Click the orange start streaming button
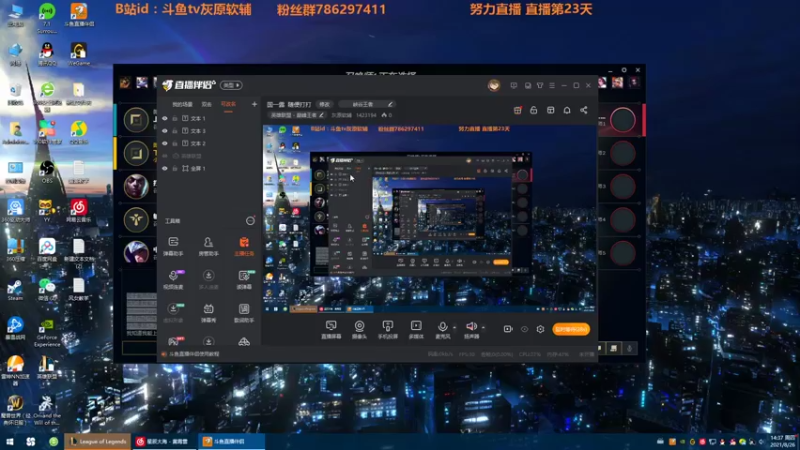800x450 pixels. click(x=571, y=329)
